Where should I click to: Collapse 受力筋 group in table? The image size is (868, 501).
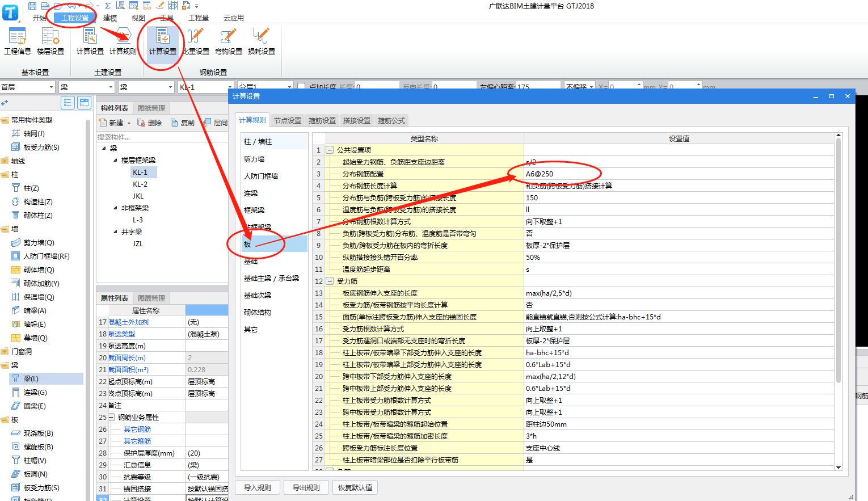[330, 281]
